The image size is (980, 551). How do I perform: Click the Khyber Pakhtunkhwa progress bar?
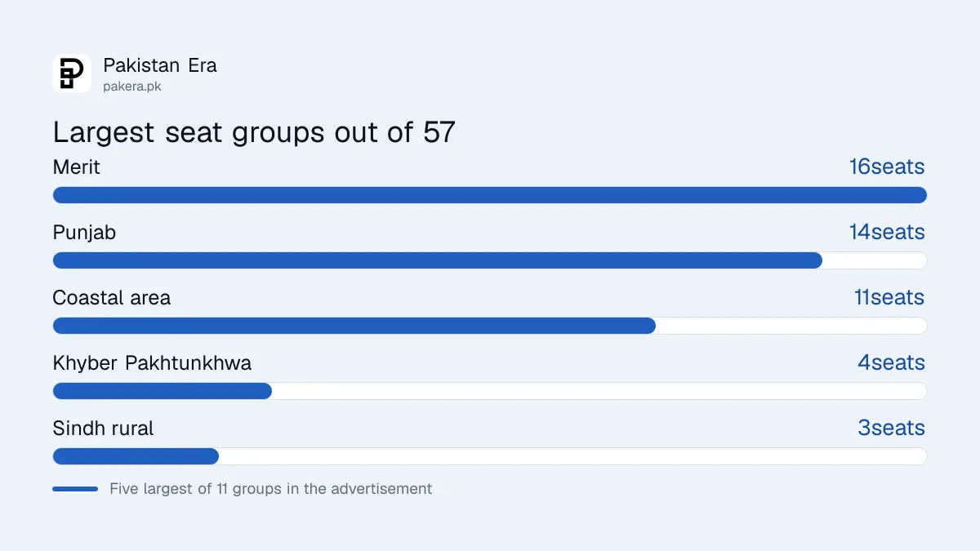click(x=490, y=391)
